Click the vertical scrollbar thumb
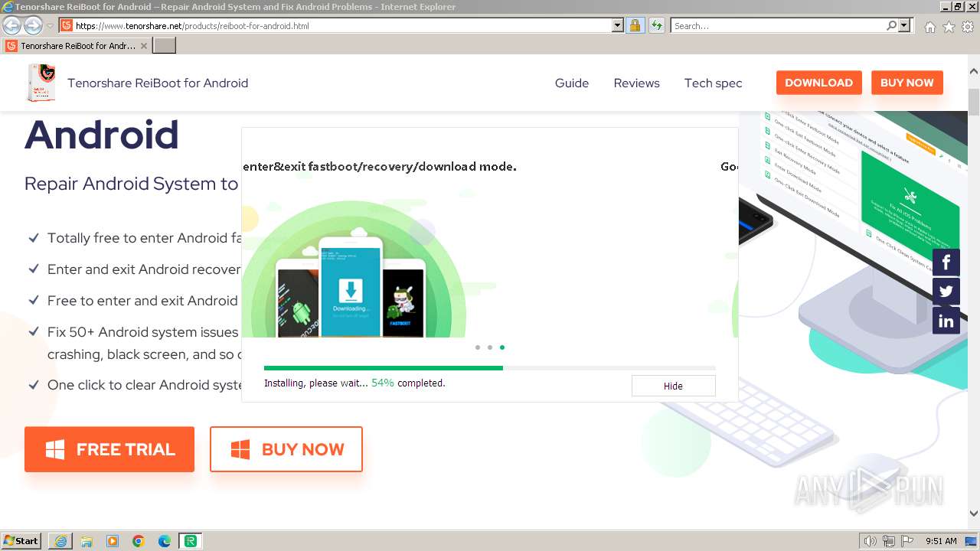This screenshot has width=980, height=551. (974, 101)
